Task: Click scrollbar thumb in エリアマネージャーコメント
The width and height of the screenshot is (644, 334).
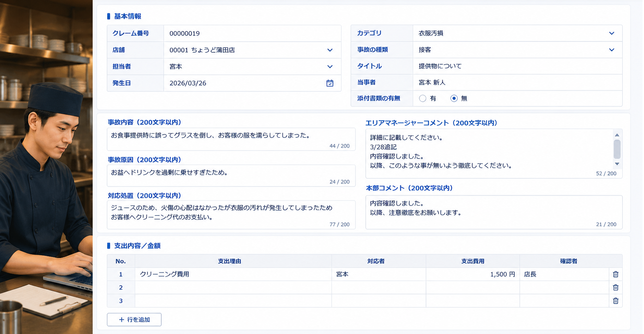Action: (x=617, y=149)
